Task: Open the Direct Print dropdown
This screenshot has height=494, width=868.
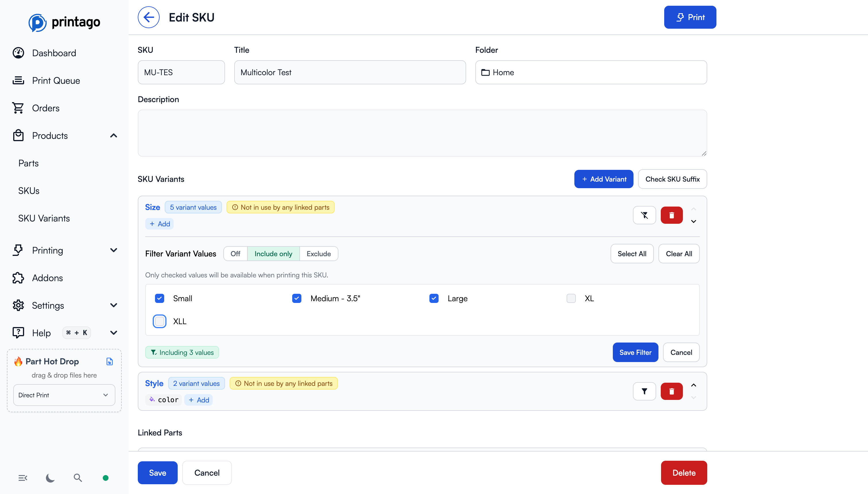Action: (x=64, y=394)
